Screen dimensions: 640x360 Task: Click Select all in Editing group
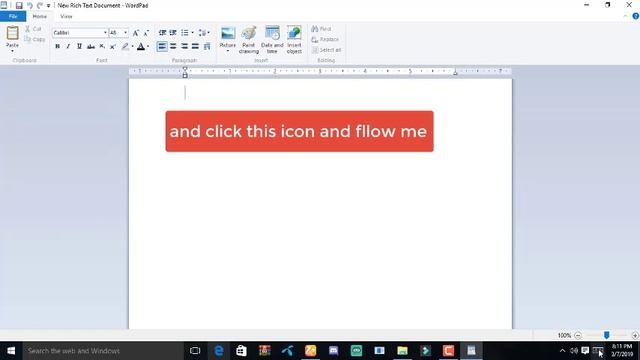click(326, 50)
